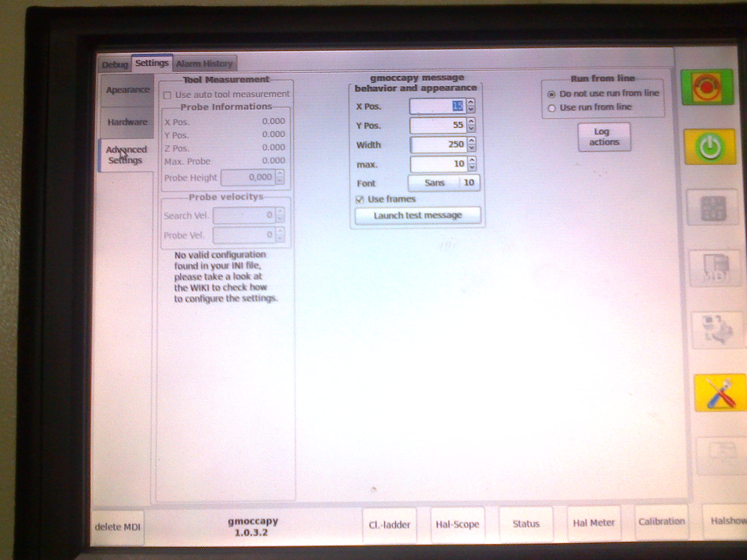Image resolution: width=747 pixels, height=560 pixels.
Task: Enable Use auto tool measurement
Action: click(167, 96)
